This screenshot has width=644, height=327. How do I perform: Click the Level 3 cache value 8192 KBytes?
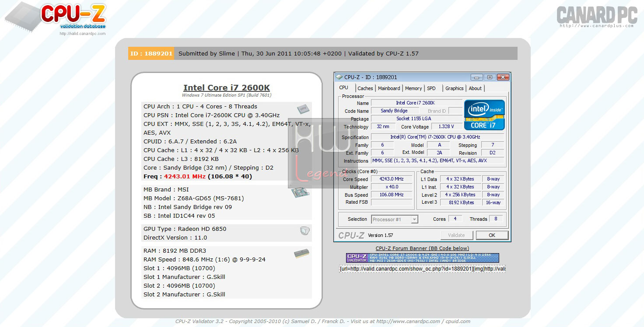[x=460, y=202]
